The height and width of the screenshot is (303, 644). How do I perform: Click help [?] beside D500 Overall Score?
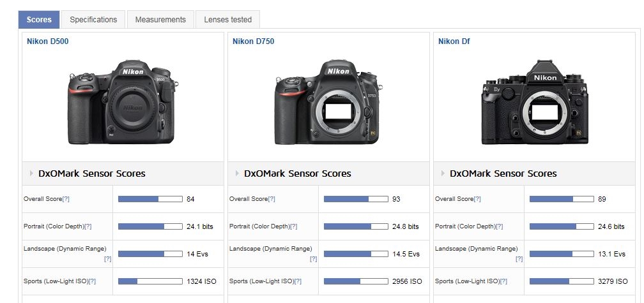point(66,199)
